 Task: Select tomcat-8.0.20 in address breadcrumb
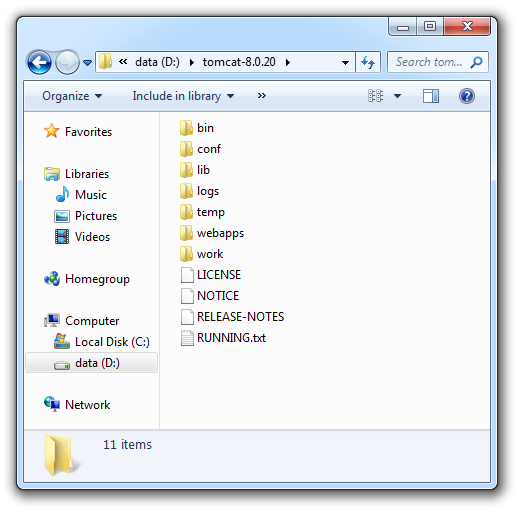tap(239, 62)
